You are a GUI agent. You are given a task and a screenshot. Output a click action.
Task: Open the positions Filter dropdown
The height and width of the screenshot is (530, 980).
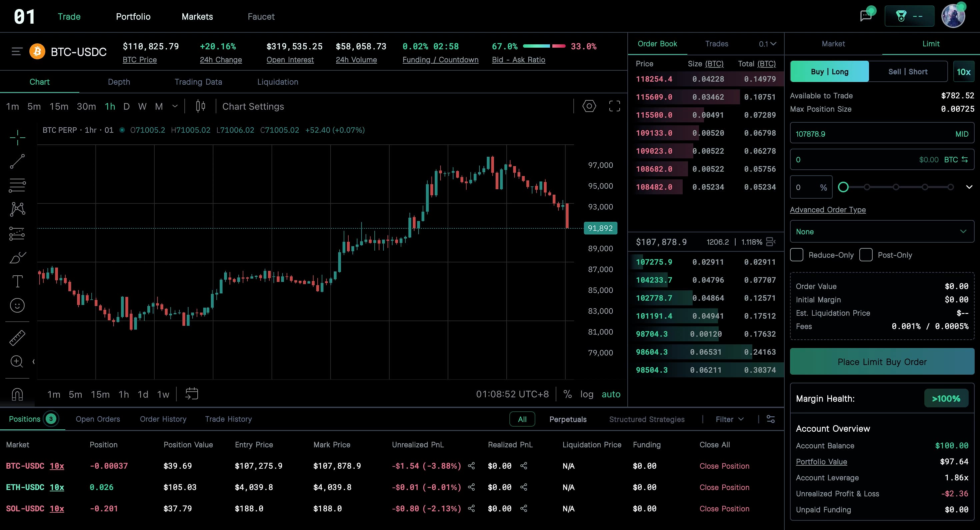(x=729, y=419)
